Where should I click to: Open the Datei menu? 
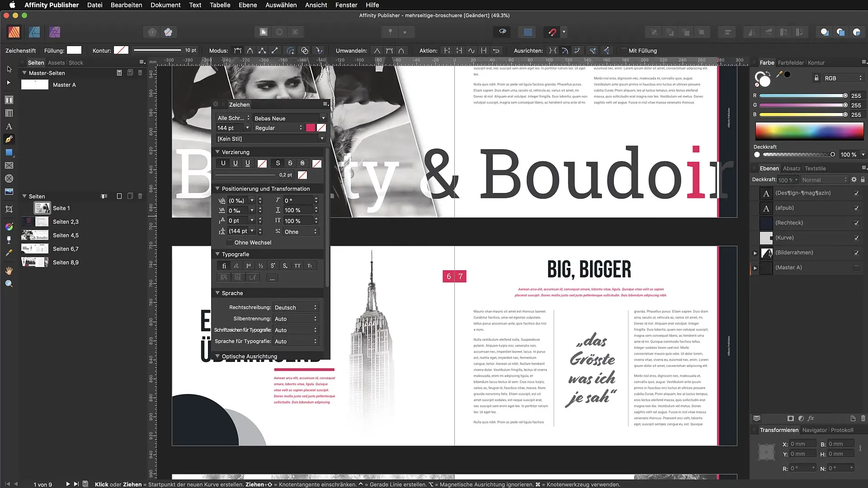point(94,5)
